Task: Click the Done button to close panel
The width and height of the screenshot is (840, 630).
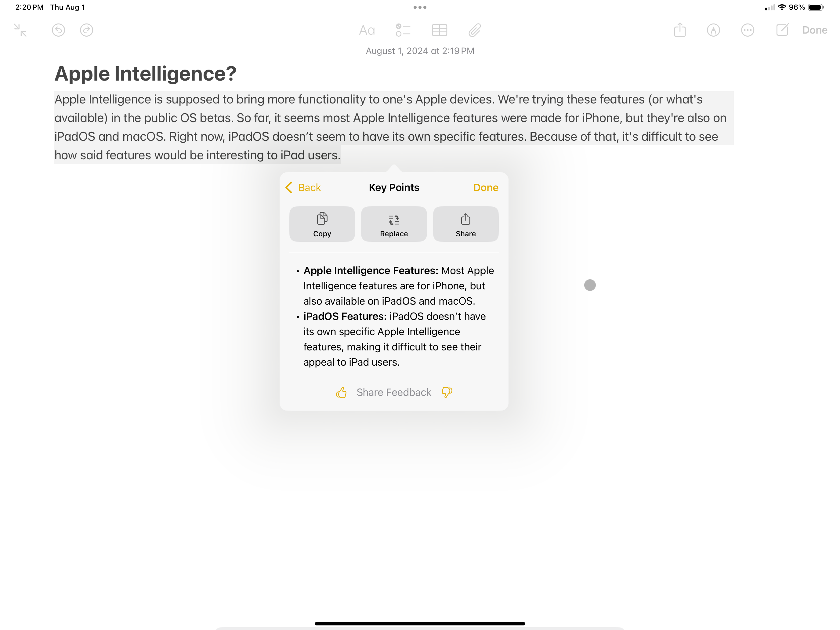Action: [x=486, y=187]
